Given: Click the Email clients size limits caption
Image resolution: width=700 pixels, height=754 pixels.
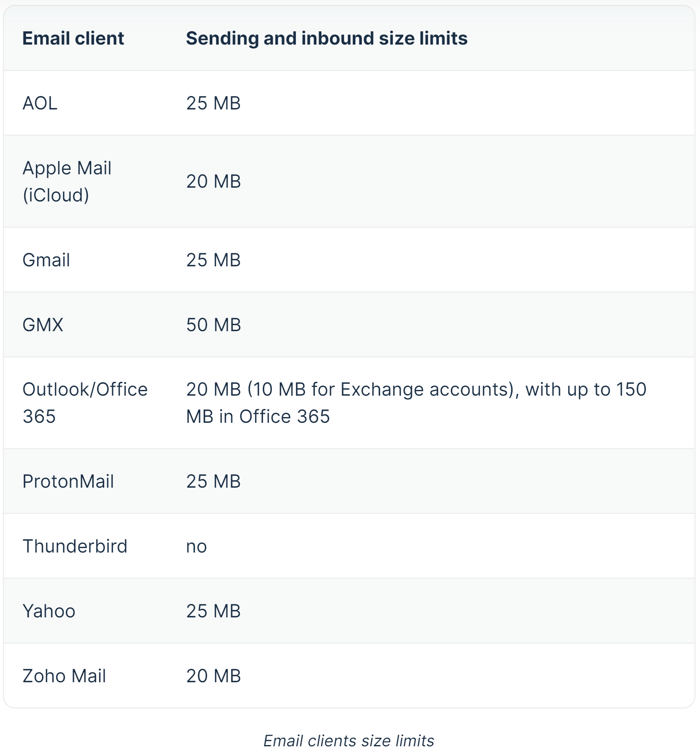Looking at the screenshot, I should [x=349, y=741].
